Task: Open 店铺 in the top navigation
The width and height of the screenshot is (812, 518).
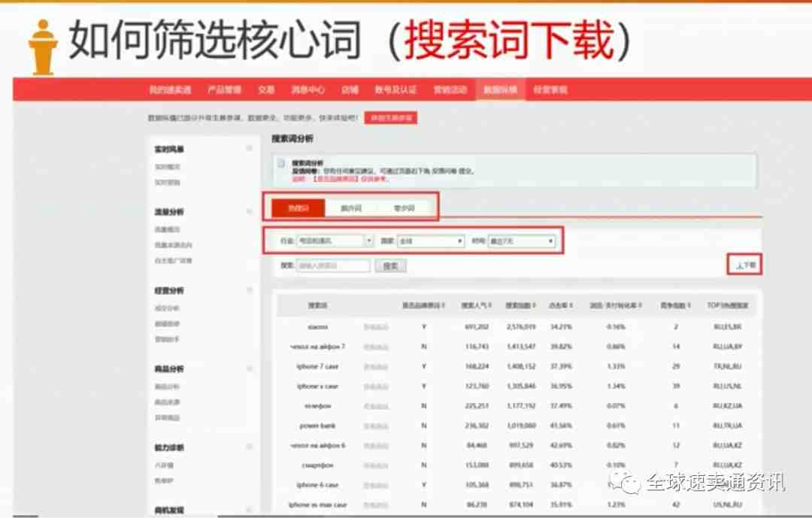Action: [350, 90]
